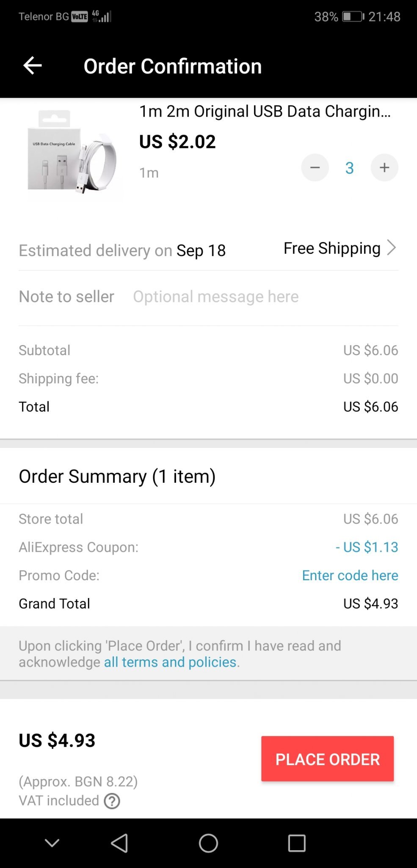417x868 pixels.
Task: Expand Free Shipping options chevron
Action: tap(392, 248)
